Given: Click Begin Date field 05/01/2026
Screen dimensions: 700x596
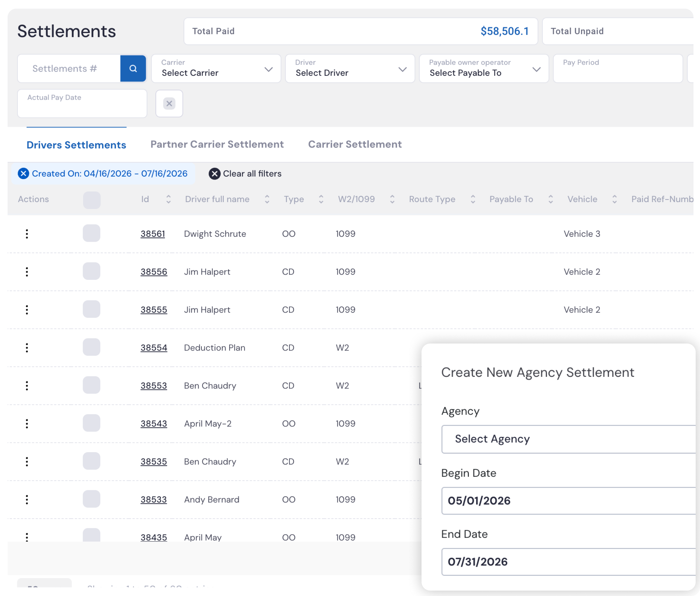Looking at the screenshot, I should coord(569,501).
